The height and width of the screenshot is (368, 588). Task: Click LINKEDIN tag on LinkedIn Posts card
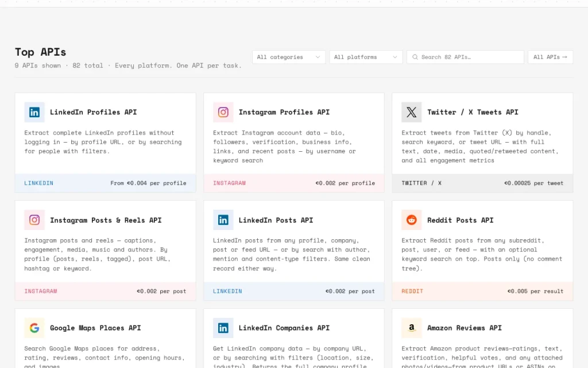(227, 291)
